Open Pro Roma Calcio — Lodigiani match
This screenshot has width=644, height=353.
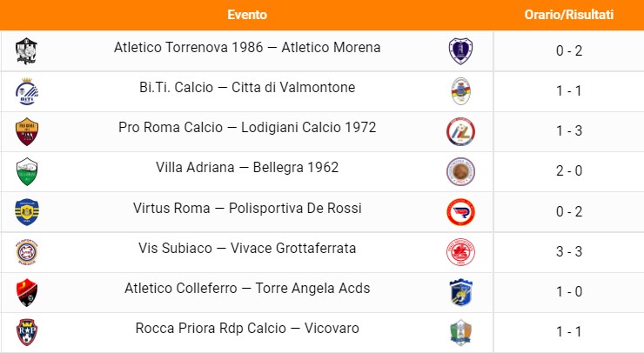pyautogui.click(x=247, y=128)
